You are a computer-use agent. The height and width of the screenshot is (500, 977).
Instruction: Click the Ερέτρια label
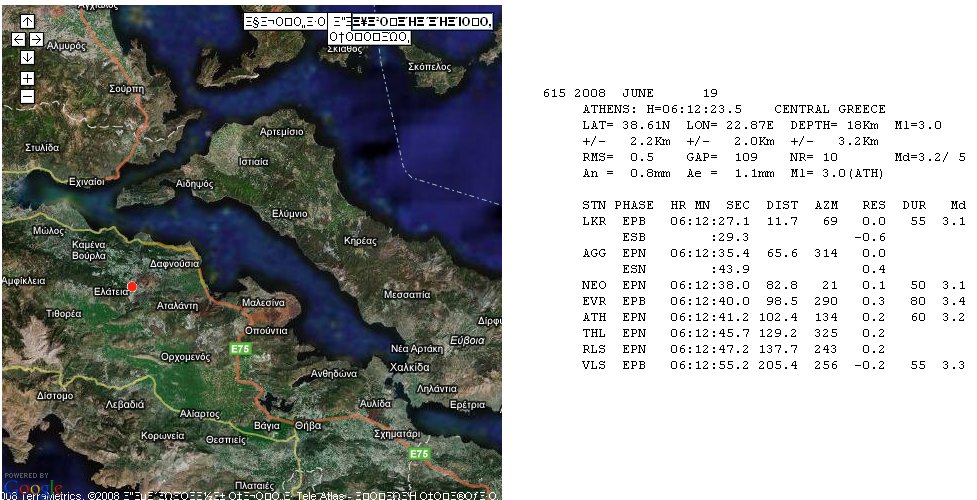[x=467, y=405]
